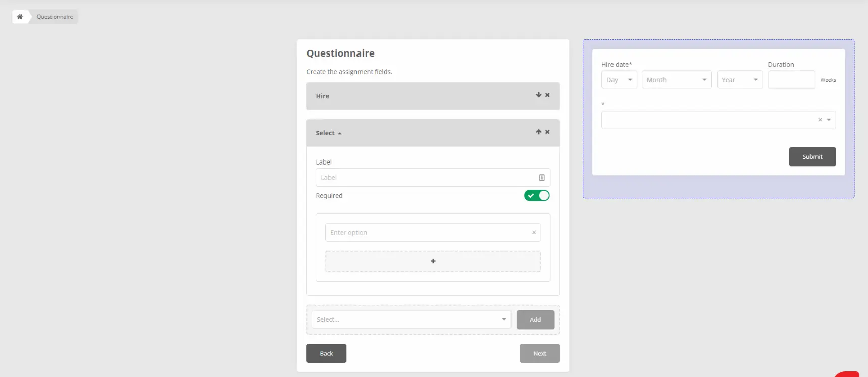Move the Select field up with arrow
Screen dimensions: 868x377
coord(538,132)
